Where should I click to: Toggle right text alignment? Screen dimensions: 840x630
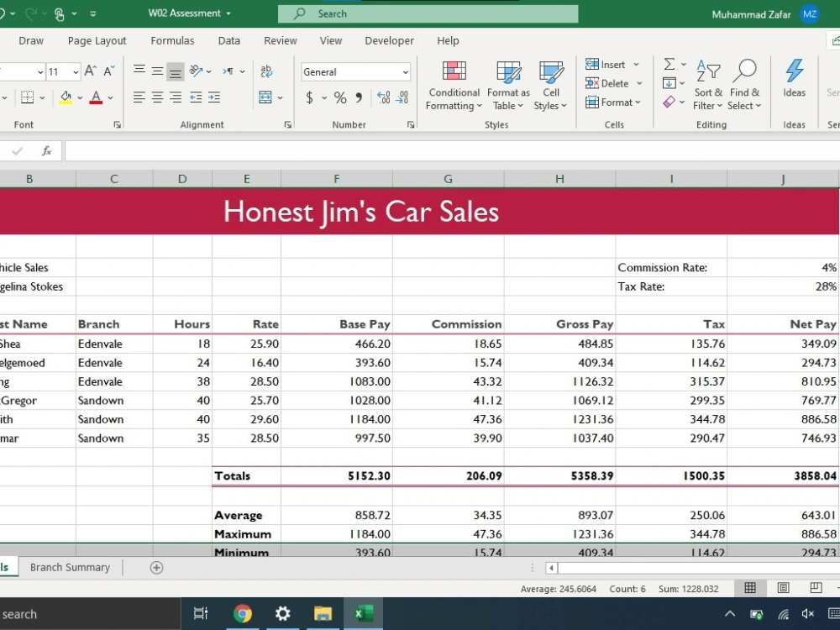[x=175, y=97]
